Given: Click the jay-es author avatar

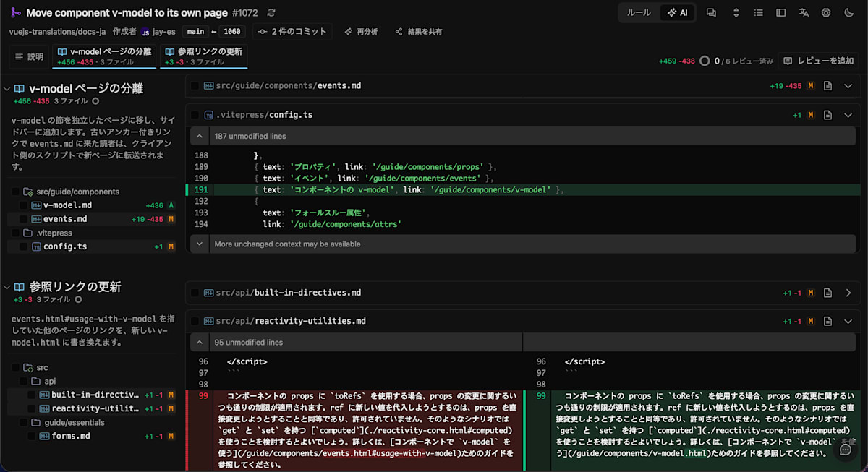Looking at the screenshot, I should pyautogui.click(x=145, y=32).
